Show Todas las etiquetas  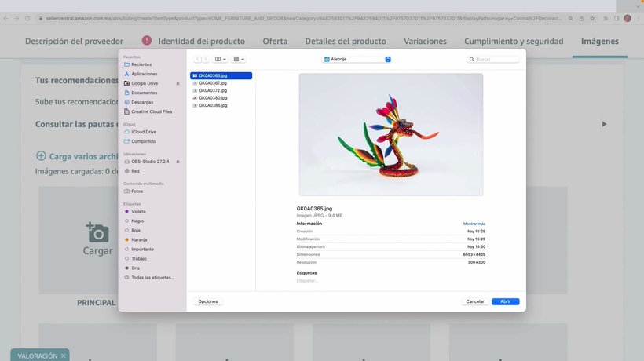152,277
